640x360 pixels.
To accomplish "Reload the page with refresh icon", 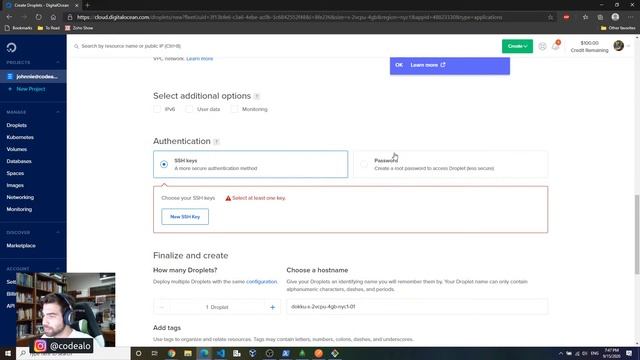I will 38,17.
